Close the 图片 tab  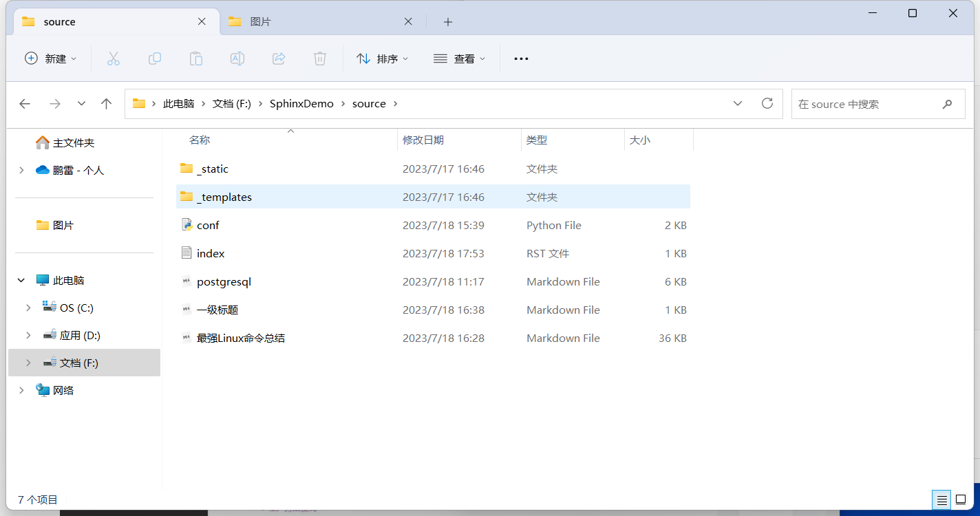pos(408,21)
